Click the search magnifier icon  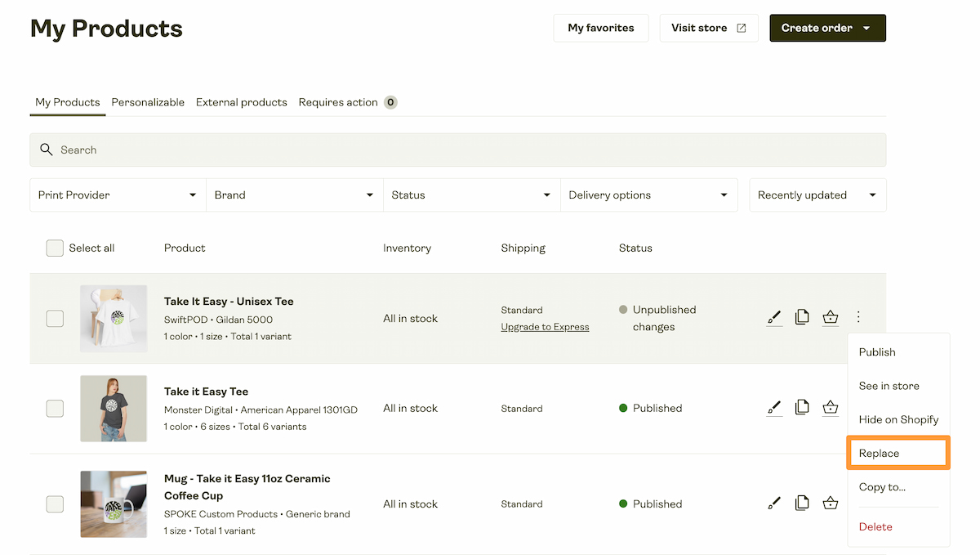47,150
